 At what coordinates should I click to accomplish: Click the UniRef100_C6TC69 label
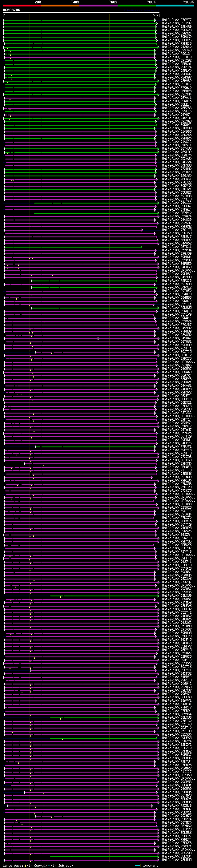(177, 460)
